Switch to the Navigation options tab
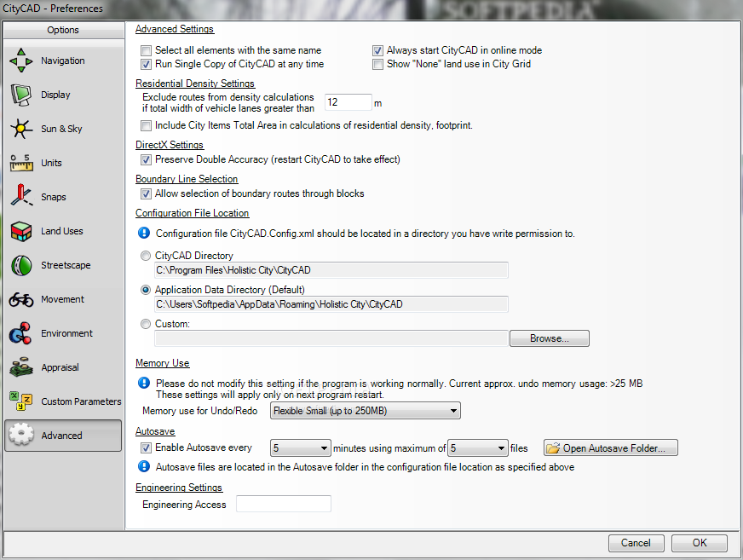743x560 pixels. 62,61
